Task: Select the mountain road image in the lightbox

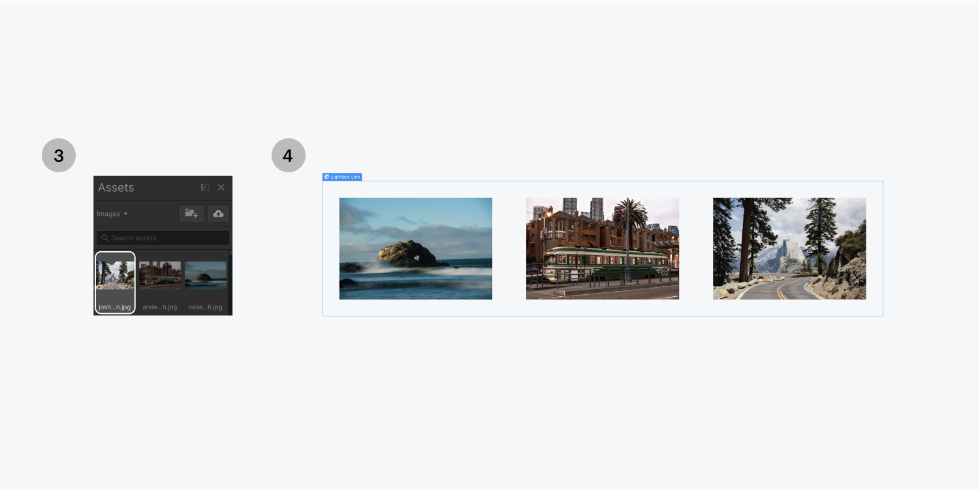Action: (789, 248)
